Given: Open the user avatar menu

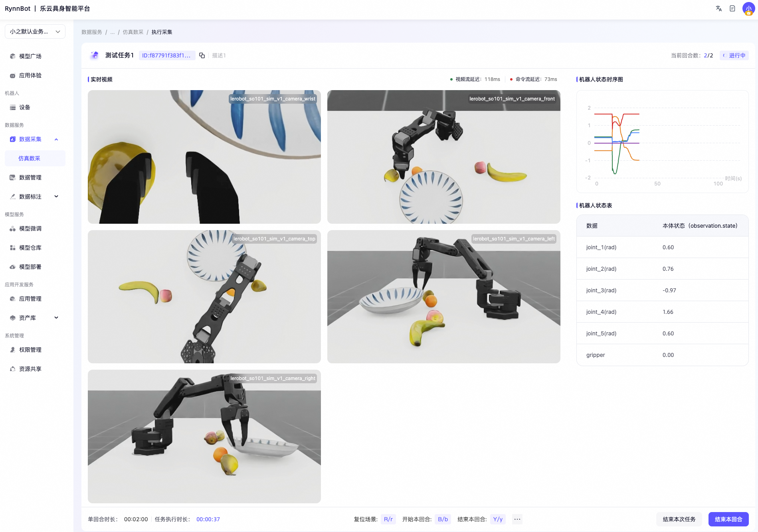Looking at the screenshot, I should tap(748, 8).
